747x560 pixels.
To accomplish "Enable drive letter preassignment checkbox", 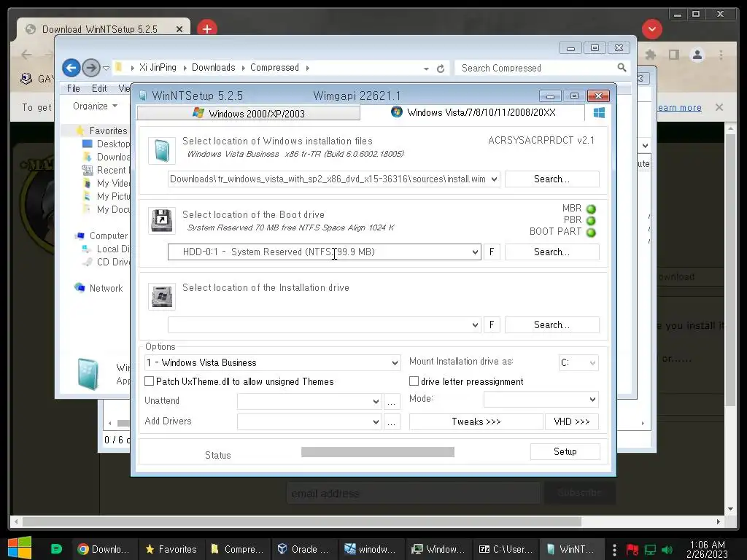I will pos(414,381).
